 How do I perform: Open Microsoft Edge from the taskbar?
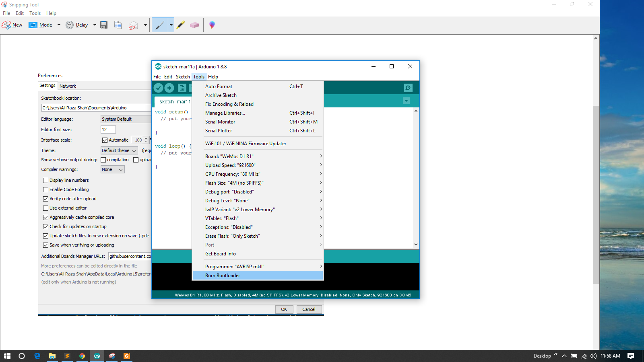[x=37, y=356]
